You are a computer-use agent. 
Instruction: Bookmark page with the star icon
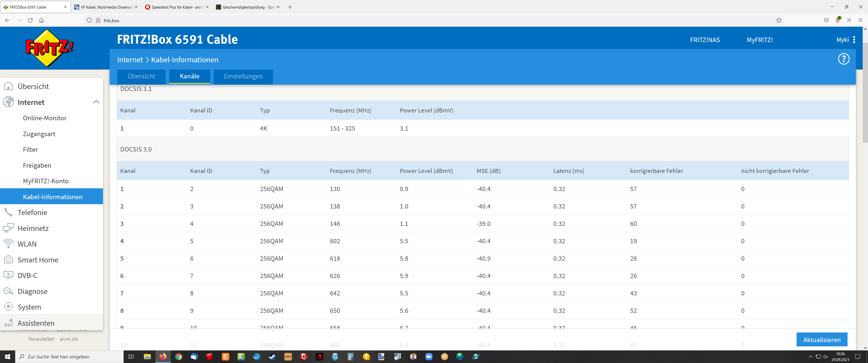pyautogui.click(x=779, y=20)
